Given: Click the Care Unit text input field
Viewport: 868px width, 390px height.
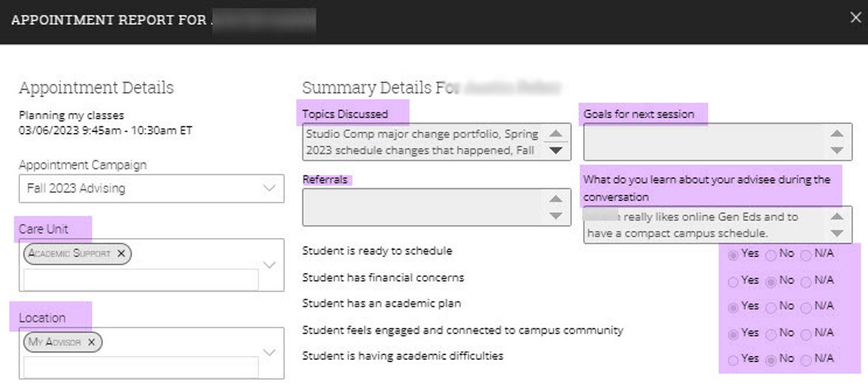Looking at the screenshot, I should click(141, 279).
